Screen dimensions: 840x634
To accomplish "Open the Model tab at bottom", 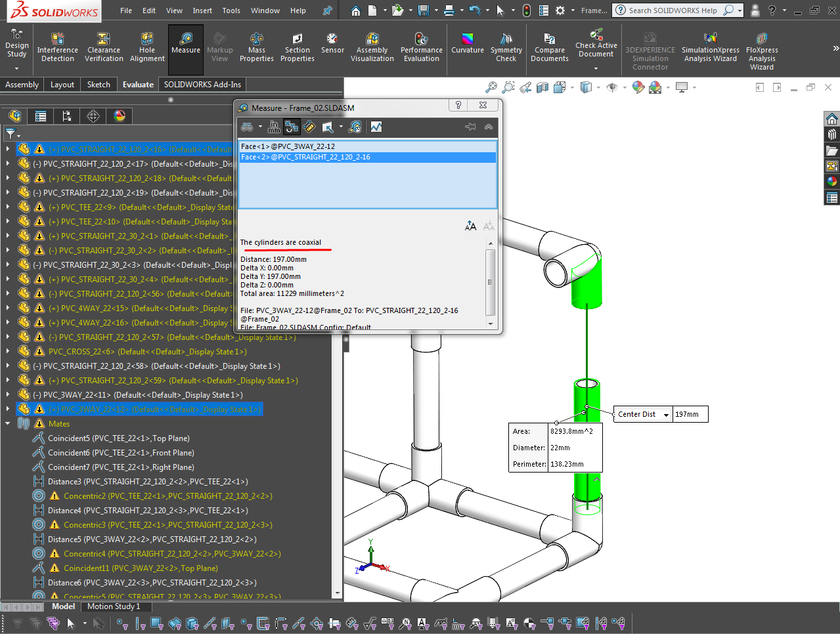I will pos(63,606).
